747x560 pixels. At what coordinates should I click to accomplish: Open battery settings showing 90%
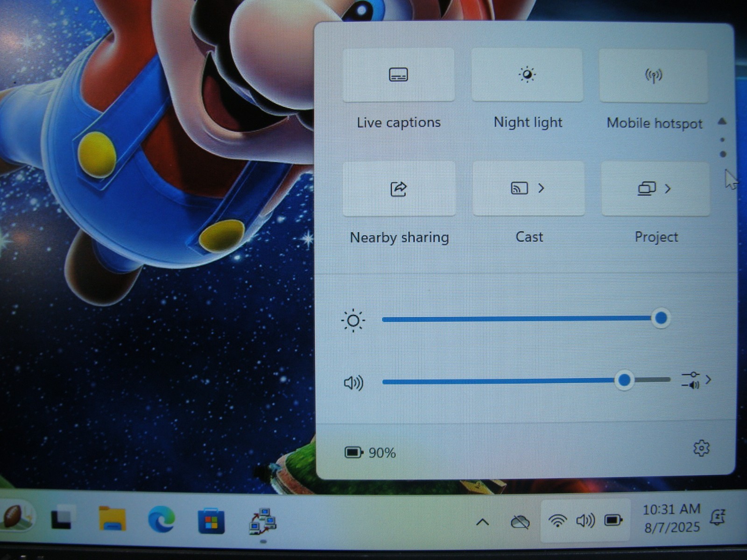coord(370,452)
